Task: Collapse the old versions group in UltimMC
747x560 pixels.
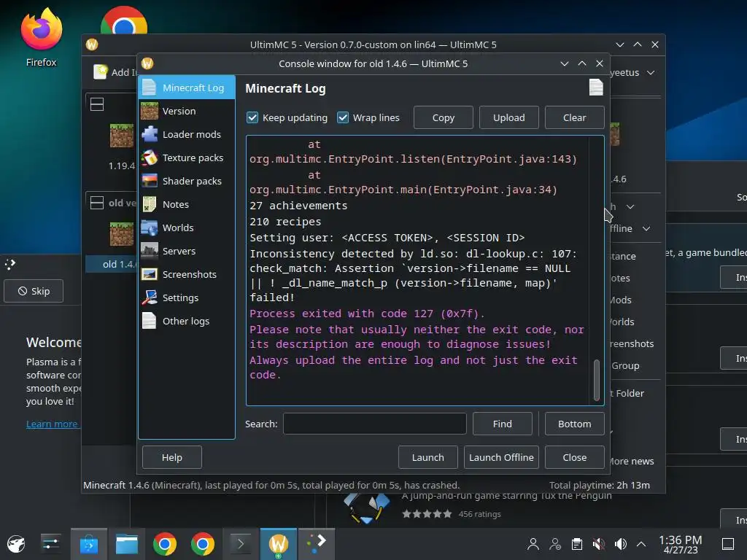Action: (x=97, y=203)
